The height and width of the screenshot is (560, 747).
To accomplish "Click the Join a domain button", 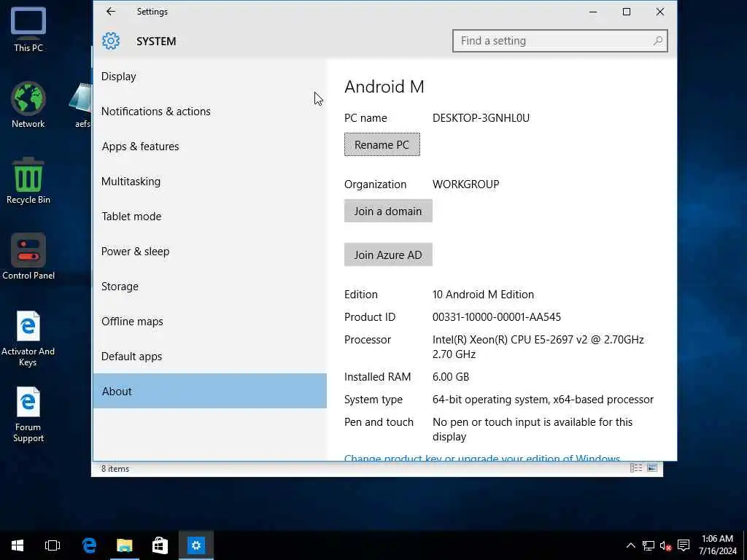I will pos(388,211).
